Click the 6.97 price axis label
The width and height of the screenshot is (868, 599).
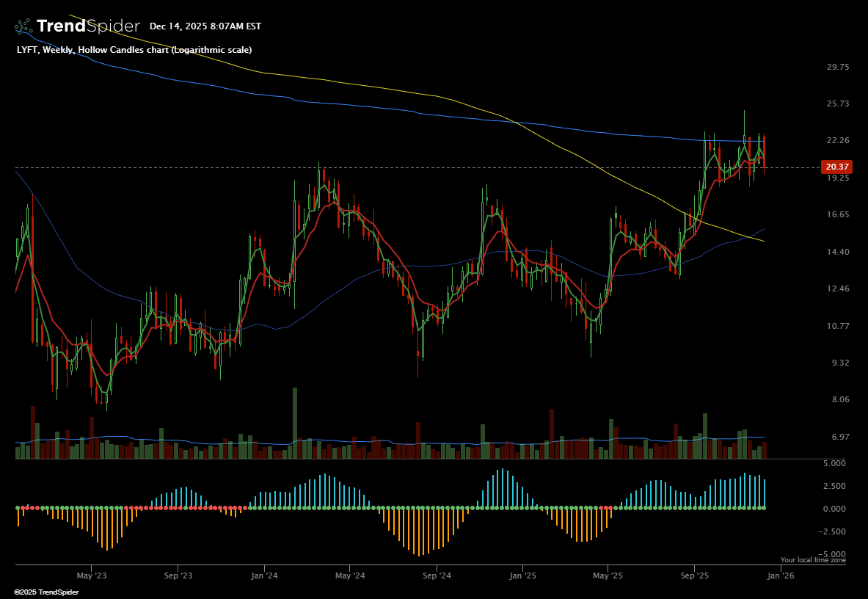click(837, 437)
